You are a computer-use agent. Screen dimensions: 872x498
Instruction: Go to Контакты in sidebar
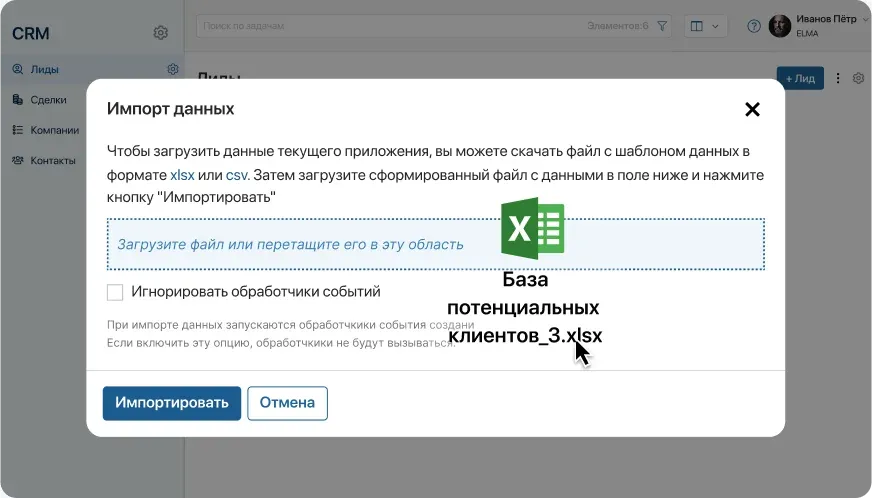point(52,160)
